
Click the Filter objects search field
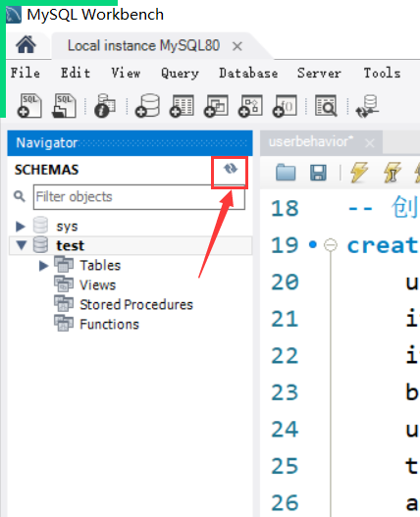[139, 197]
